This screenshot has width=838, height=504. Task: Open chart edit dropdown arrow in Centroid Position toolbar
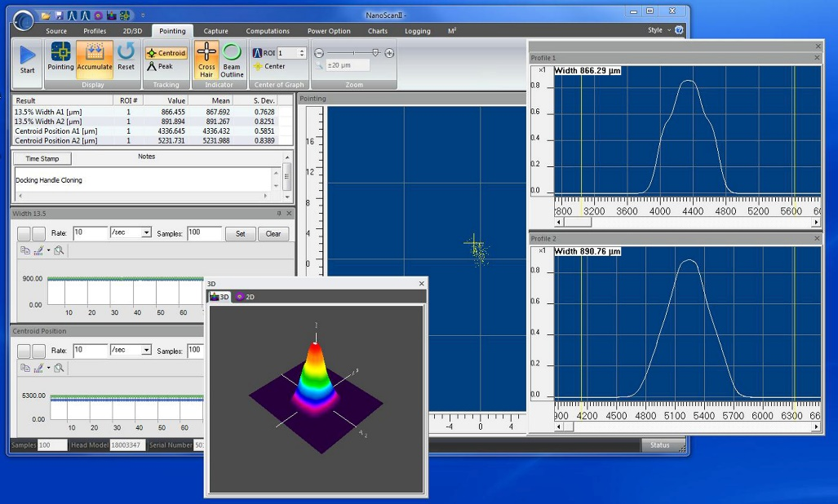coord(48,368)
